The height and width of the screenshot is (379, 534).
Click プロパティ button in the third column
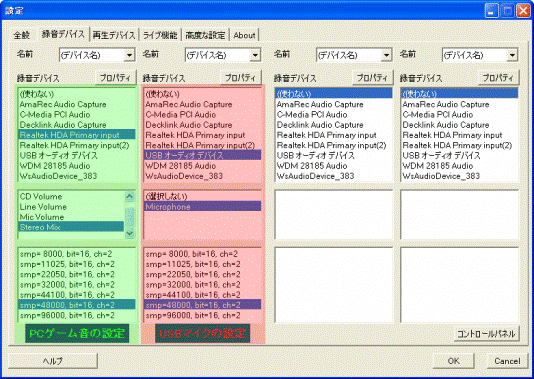(372, 78)
